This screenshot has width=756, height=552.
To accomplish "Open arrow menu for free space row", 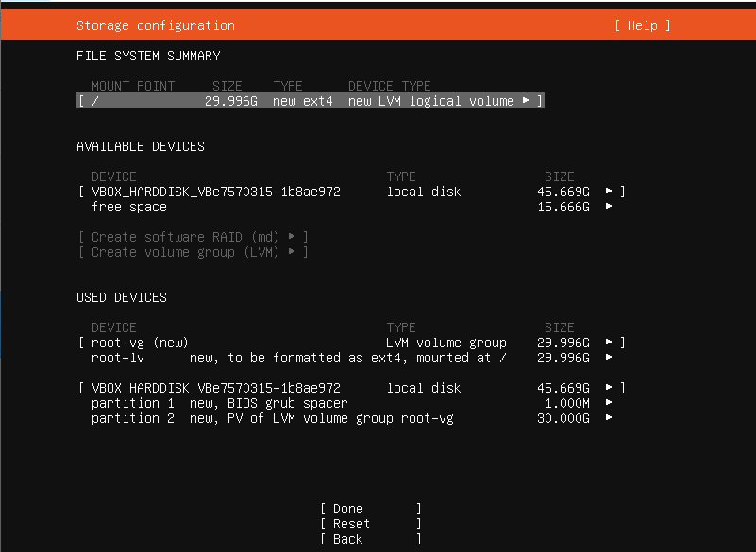I will [609, 206].
